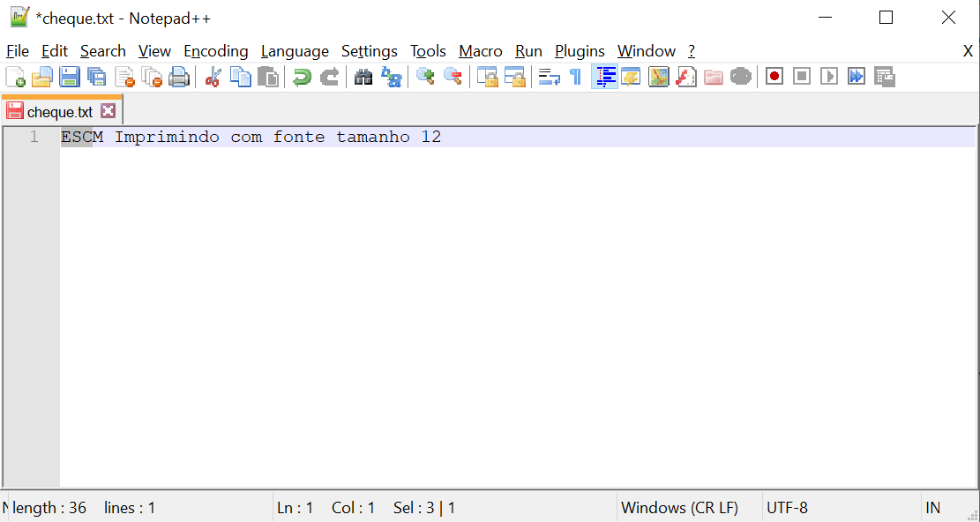Image resolution: width=980 pixels, height=522 pixels.
Task: Show the Document Map panel icon
Action: pyautogui.click(x=658, y=77)
